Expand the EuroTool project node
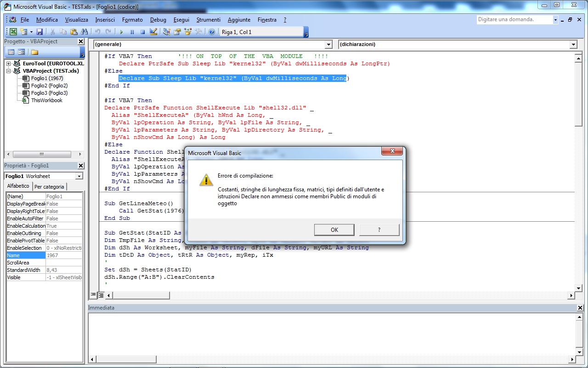Image resolution: width=588 pixels, height=368 pixels. tap(9, 63)
